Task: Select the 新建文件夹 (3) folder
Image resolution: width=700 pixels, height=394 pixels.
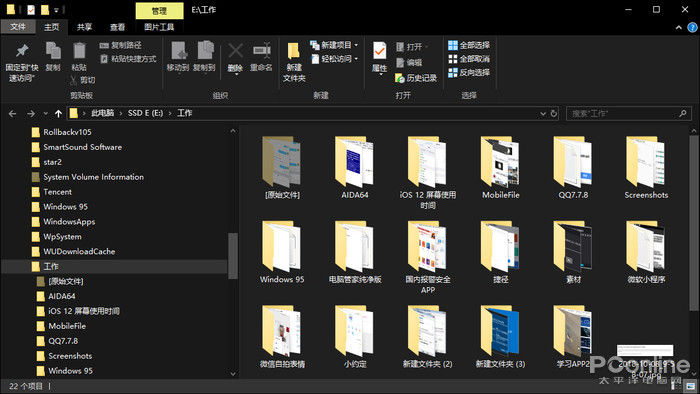Action: click(x=500, y=337)
